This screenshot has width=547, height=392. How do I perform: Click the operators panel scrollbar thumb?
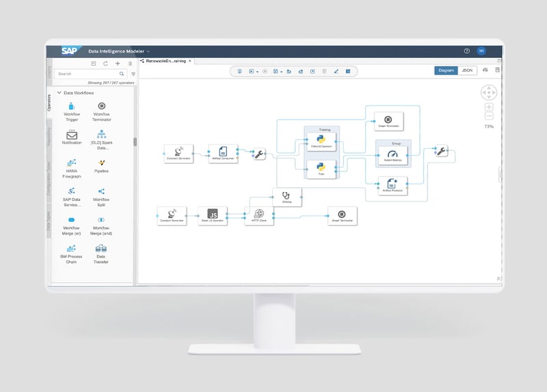click(135, 142)
